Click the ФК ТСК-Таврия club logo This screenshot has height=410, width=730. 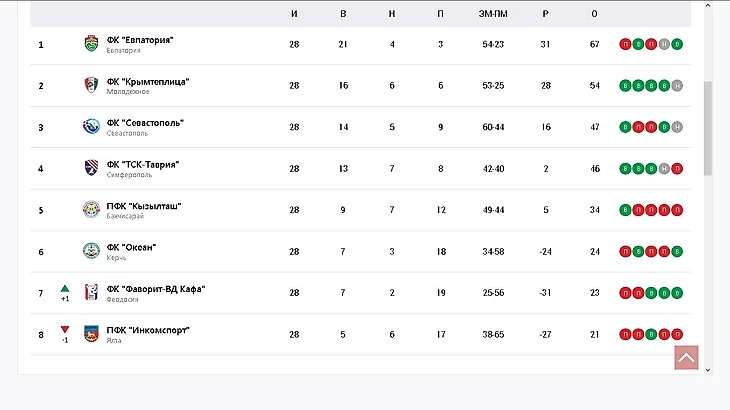pos(91,168)
